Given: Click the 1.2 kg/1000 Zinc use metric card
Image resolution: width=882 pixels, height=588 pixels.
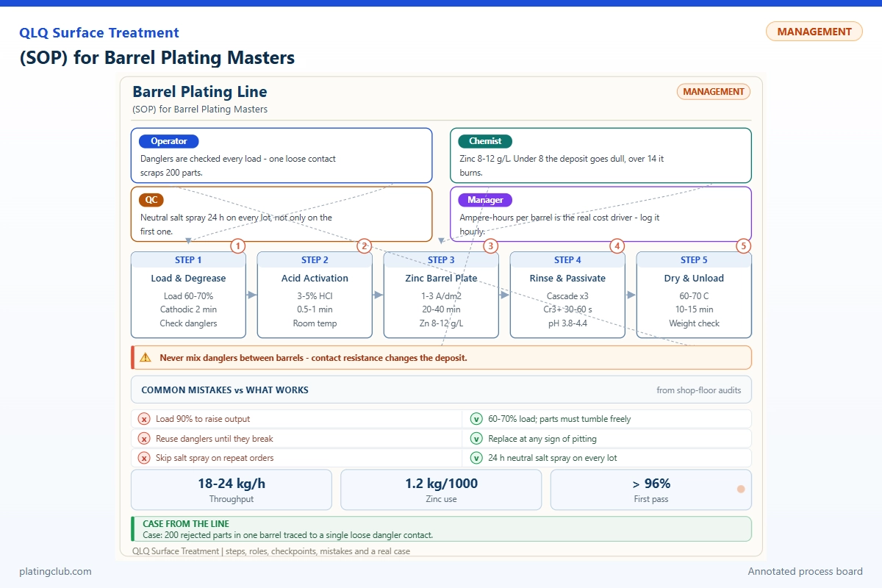Looking at the screenshot, I should [441, 490].
